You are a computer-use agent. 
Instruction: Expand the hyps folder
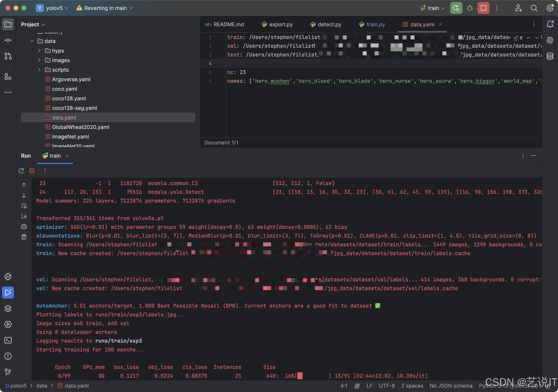[39, 51]
